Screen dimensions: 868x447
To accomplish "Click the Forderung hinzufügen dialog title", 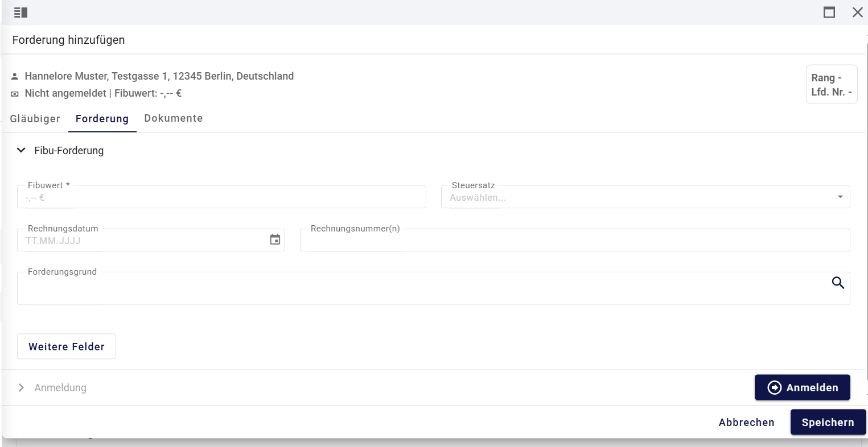I will pyautogui.click(x=68, y=40).
